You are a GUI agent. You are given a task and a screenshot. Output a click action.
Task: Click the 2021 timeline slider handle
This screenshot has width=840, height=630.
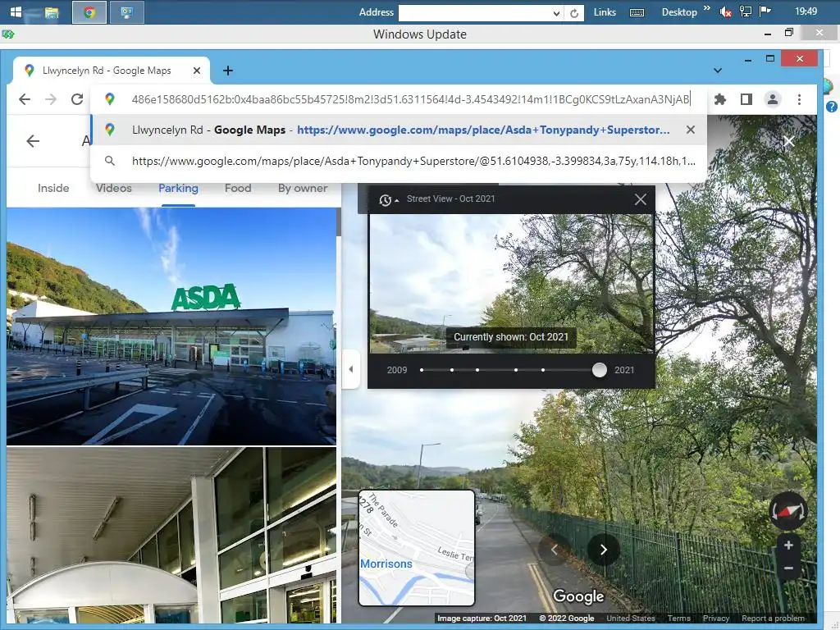600,370
